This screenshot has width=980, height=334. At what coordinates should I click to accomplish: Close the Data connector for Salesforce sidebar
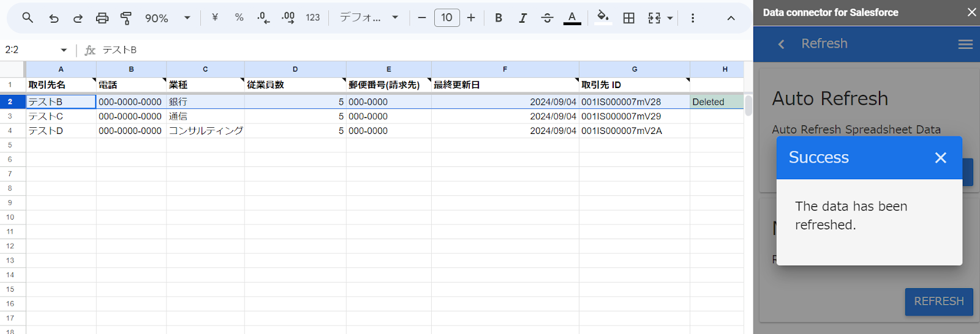tap(971, 12)
